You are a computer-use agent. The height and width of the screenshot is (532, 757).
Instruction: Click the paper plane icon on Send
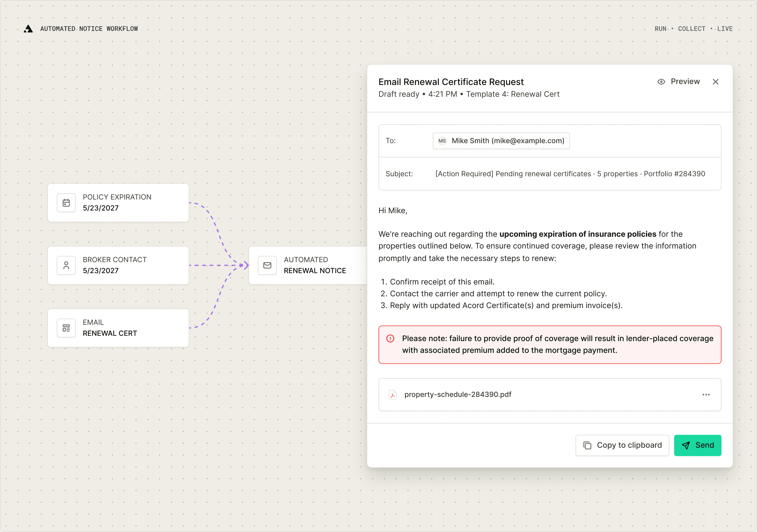(686, 445)
